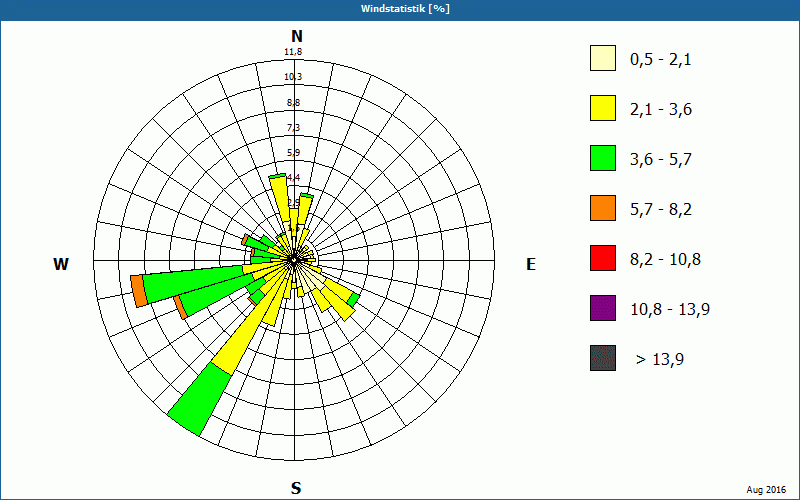The height and width of the screenshot is (500, 800).
Task: Click the 7,3 ring scale value
Action: (x=293, y=128)
